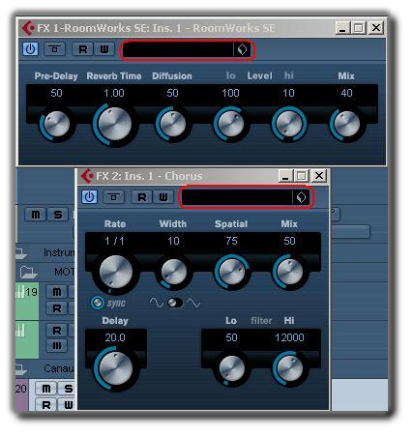Click the lo Level knob in RoomWorks
Viewport: 413px width, 436px height.
(x=230, y=124)
